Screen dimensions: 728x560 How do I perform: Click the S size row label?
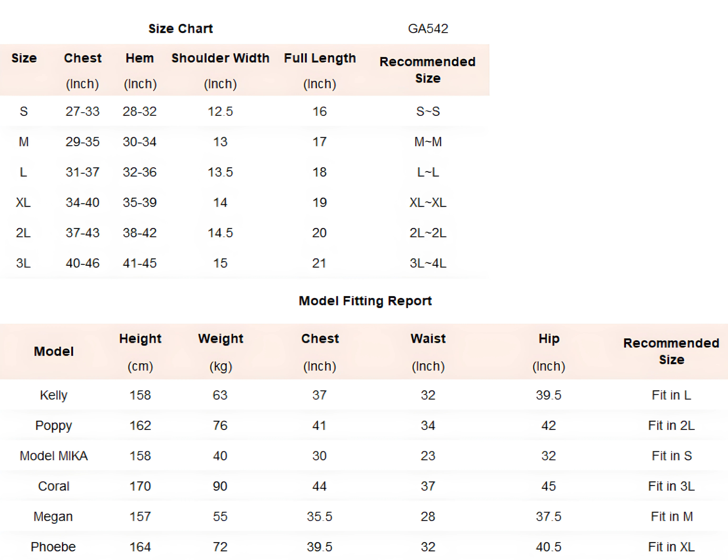[23, 111]
